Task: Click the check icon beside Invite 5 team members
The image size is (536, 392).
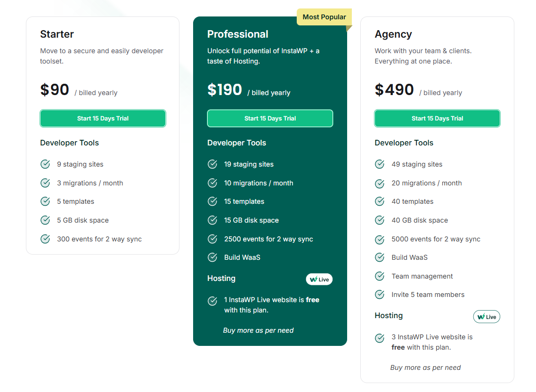Action: [380, 294]
